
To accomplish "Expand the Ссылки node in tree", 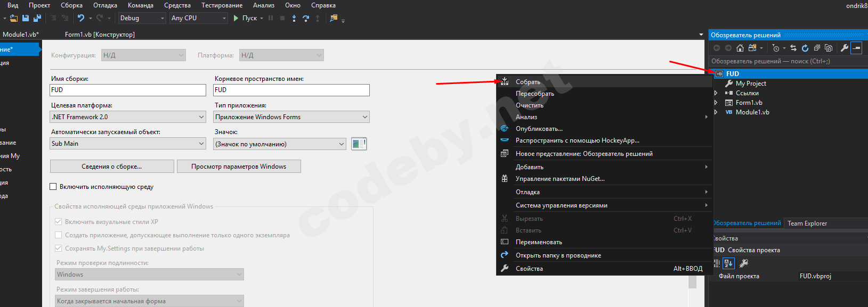I will [x=716, y=93].
